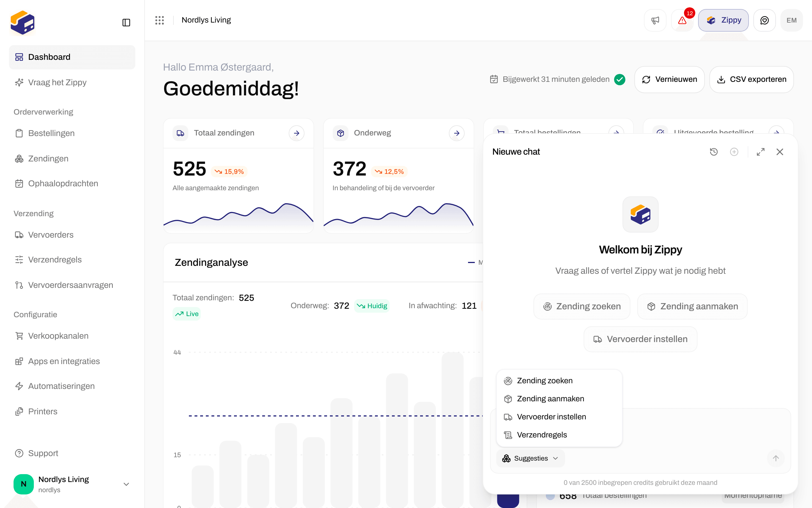Click the Zending aanmaken chip button
This screenshot has height=508, width=812.
692,306
